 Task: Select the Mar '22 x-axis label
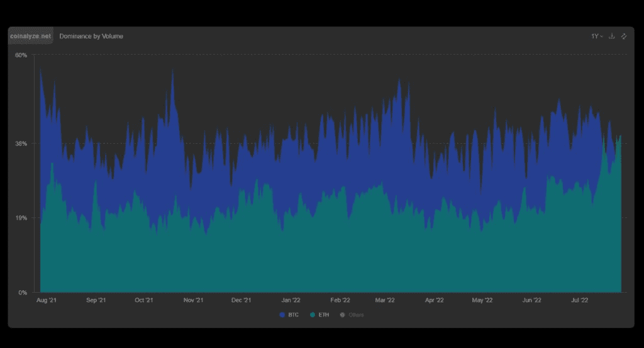click(x=384, y=300)
